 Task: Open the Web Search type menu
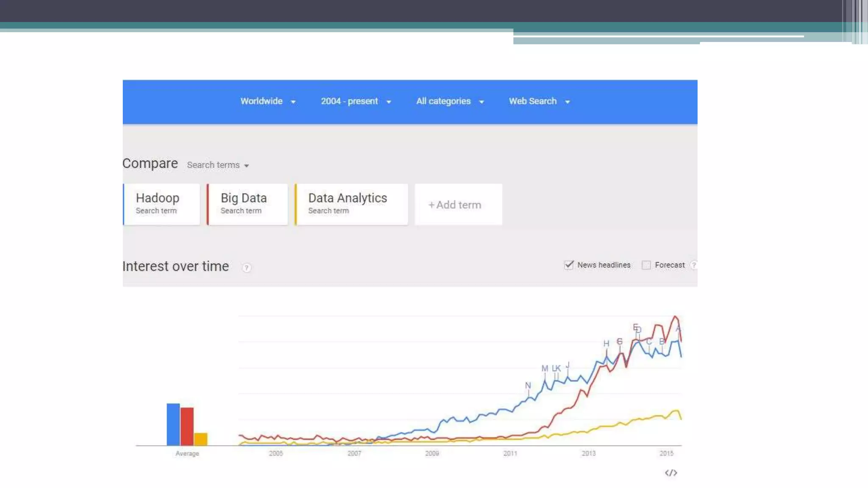coord(539,101)
